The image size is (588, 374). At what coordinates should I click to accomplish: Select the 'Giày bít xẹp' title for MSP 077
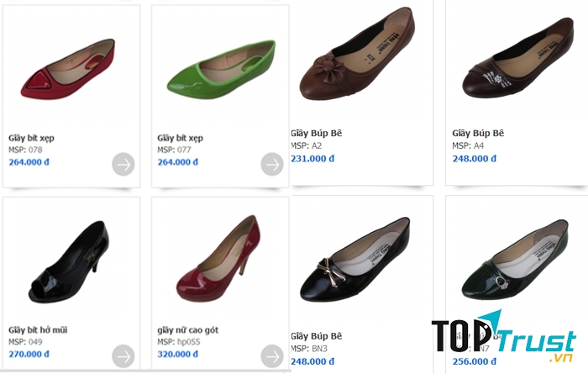[x=181, y=138]
